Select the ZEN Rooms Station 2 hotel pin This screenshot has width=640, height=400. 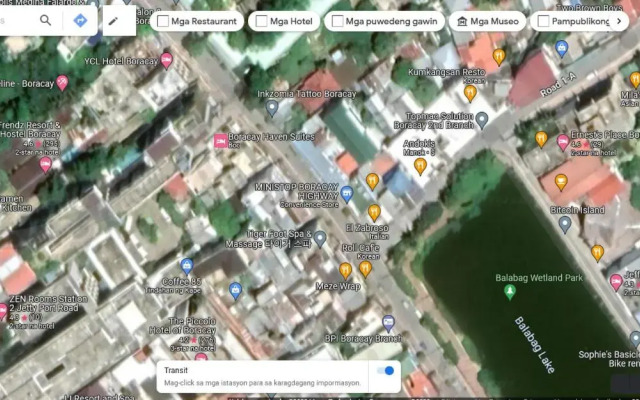[x=2, y=312]
